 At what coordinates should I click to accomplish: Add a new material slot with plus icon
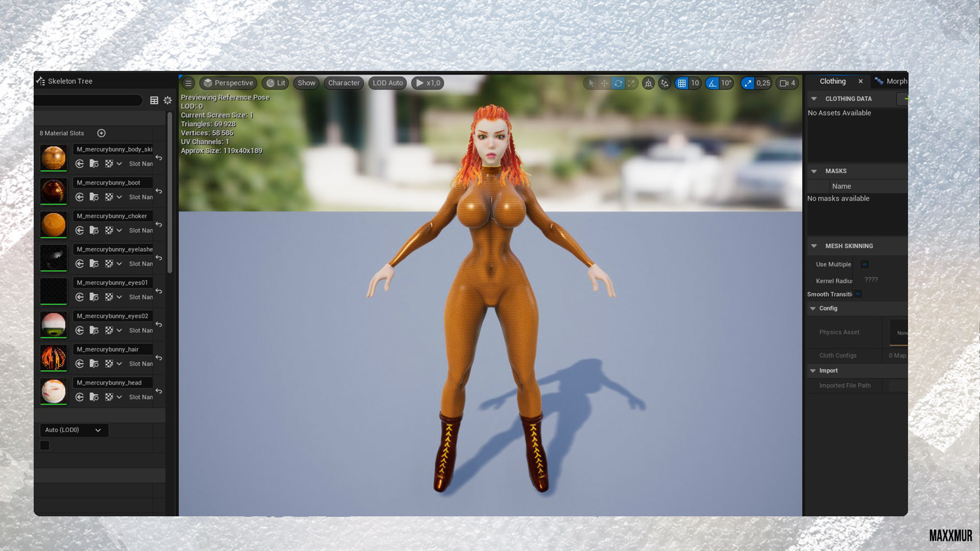tap(102, 133)
